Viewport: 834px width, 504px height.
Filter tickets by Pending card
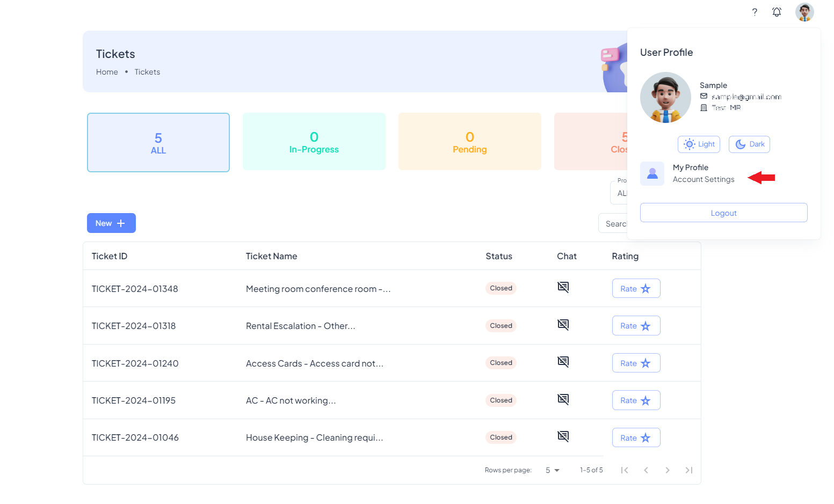pyautogui.click(x=470, y=142)
